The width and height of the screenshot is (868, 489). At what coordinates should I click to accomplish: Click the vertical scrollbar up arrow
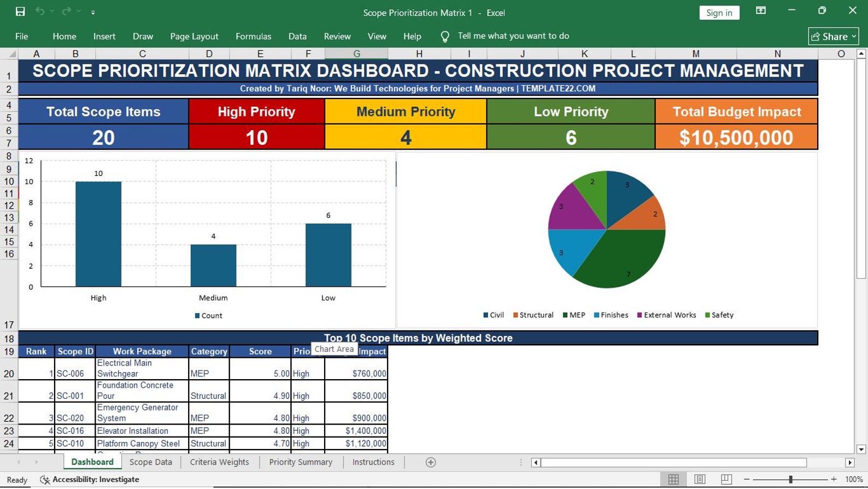click(861, 54)
